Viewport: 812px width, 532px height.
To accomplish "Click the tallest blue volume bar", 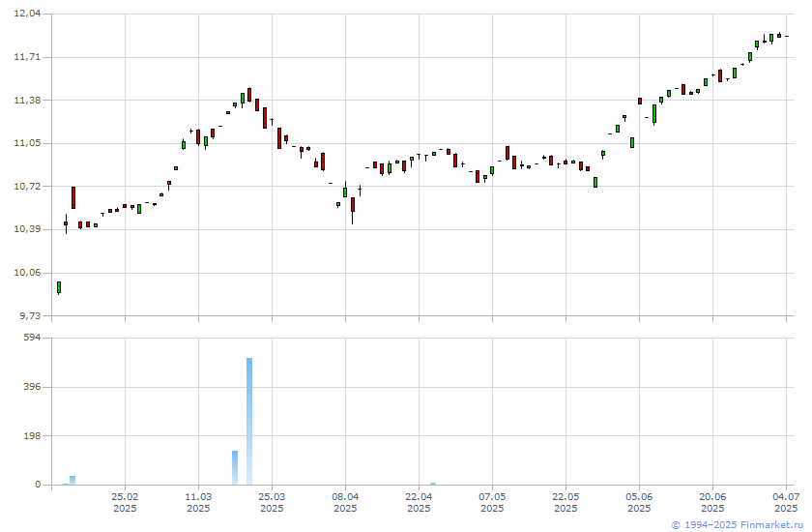I will click(249, 422).
